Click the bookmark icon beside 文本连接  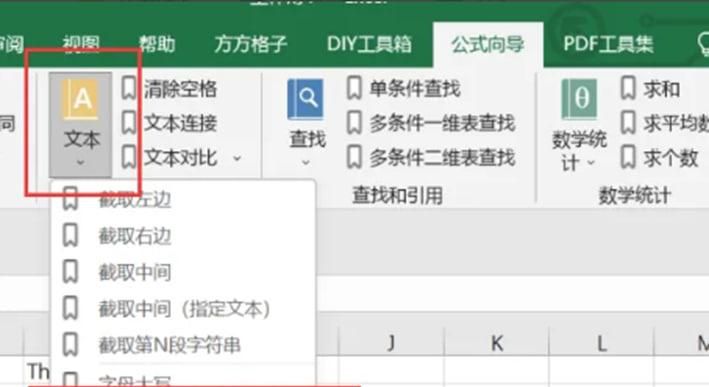tap(129, 123)
